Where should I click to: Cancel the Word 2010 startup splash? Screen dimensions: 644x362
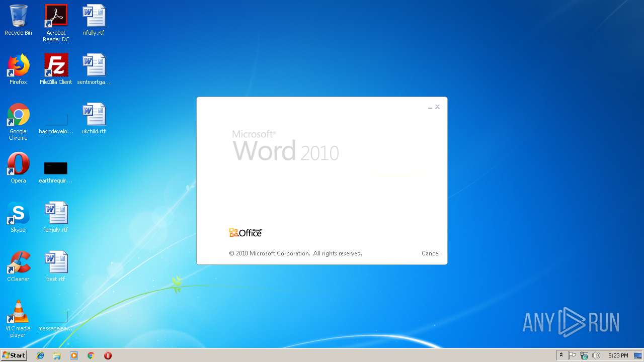(431, 253)
